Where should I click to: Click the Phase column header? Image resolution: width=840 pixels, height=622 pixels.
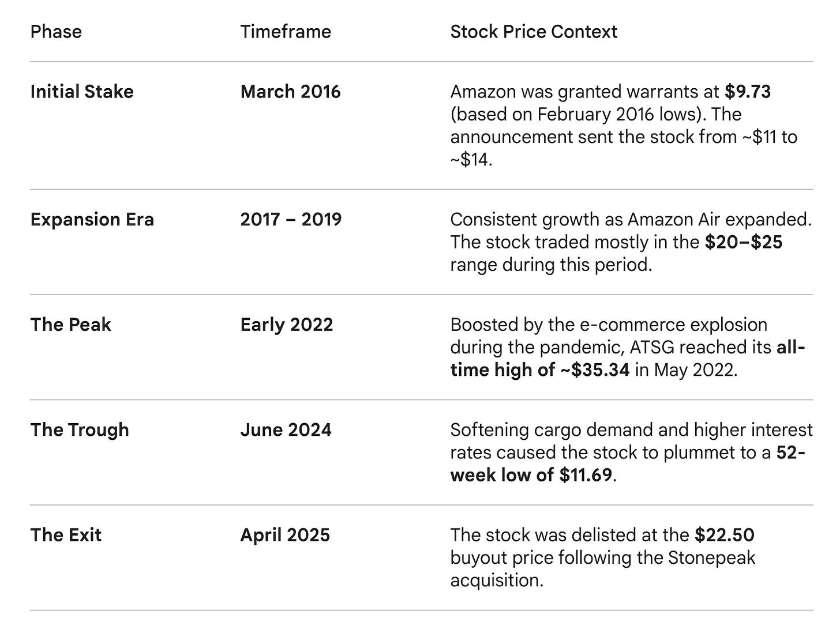(56, 32)
